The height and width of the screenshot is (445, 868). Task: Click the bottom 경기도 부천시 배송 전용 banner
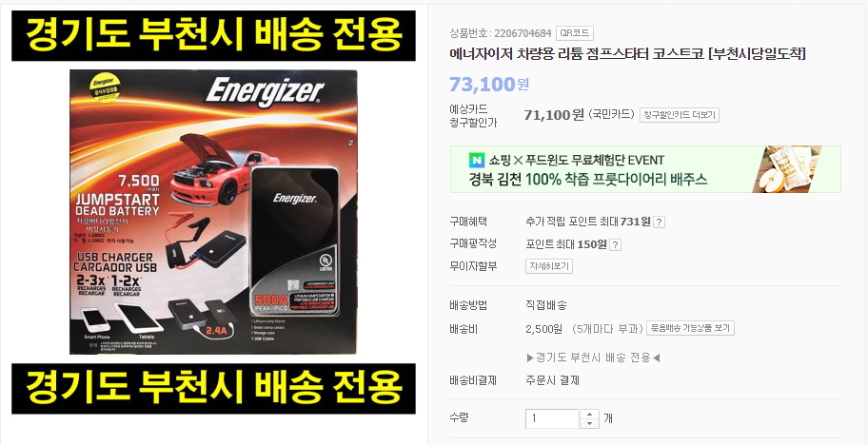point(213,389)
